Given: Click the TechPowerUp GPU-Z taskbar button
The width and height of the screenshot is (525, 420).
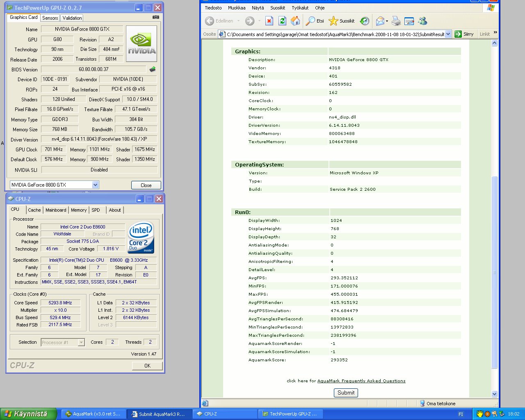Looking at the screenshot, I should click(x=290, y=414).
